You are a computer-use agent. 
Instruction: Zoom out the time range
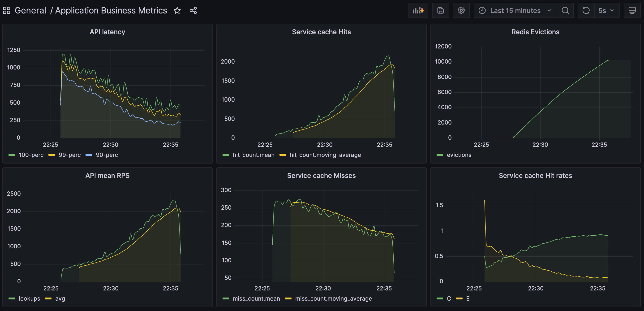pyautogui.click(x=565, y=10)
